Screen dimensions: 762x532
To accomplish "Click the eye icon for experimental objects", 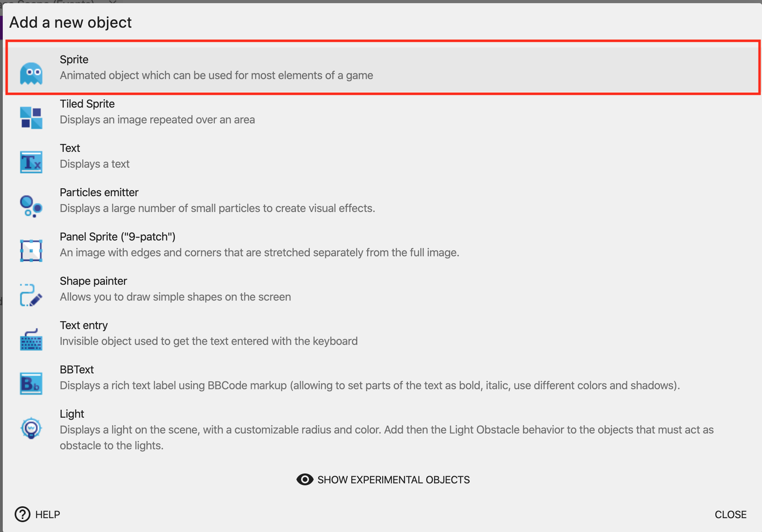I will (305, 479).
